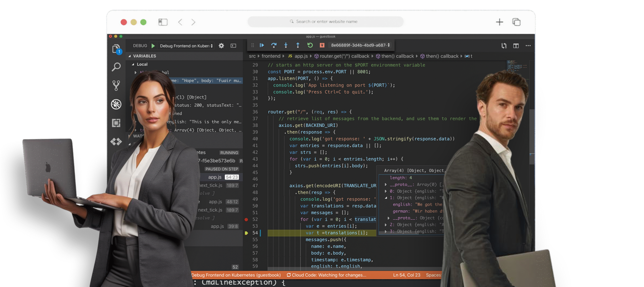Open the Source Control view icon

(x=116, y=85)
